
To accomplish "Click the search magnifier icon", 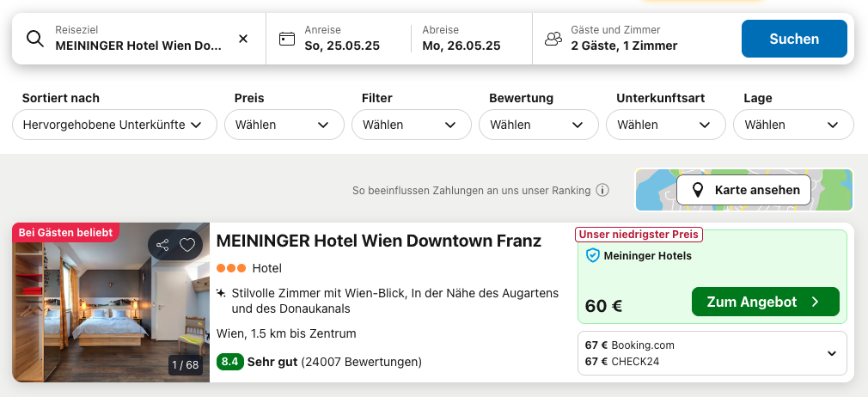I will pos(35,39).
